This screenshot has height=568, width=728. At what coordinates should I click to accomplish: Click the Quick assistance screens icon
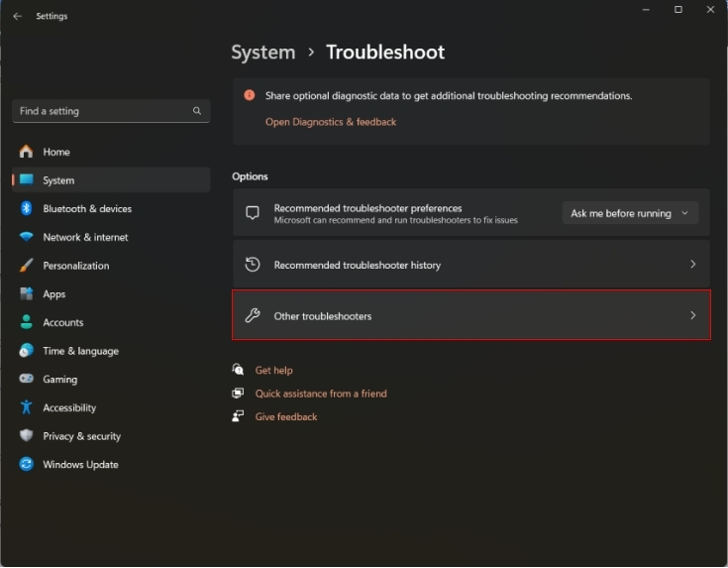pos(238,394)
